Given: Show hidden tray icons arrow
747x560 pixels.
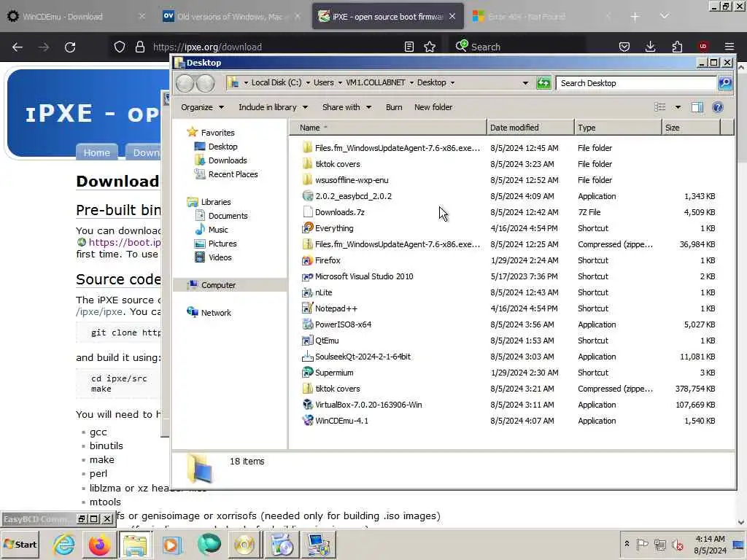Looking at the screenshot, I should point(627,543).
